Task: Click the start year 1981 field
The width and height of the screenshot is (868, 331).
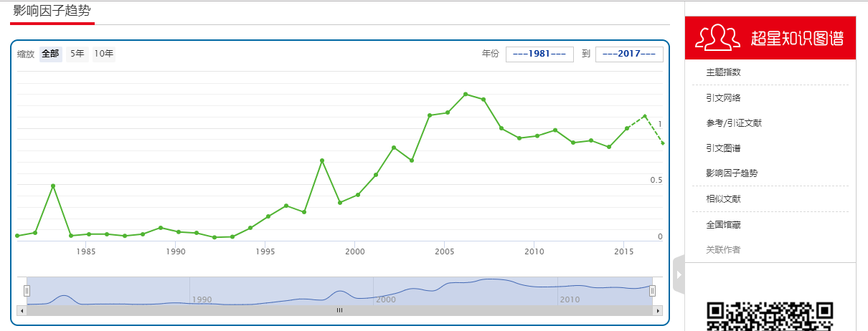Action: (x=539, y=54)
